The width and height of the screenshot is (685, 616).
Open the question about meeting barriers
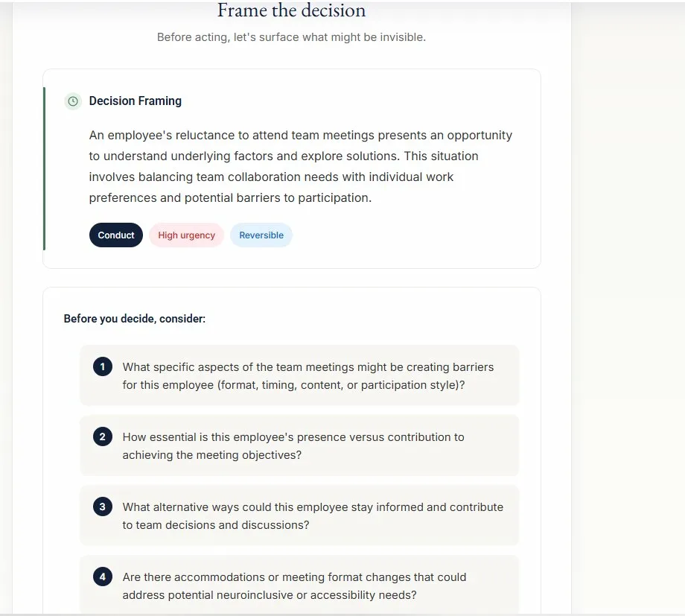[308, 376]
